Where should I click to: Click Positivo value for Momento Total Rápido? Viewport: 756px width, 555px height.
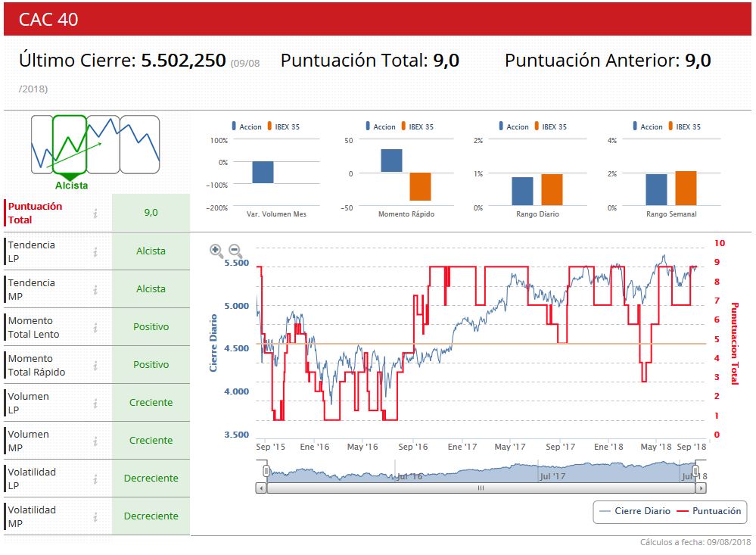[x=151, y=364]
